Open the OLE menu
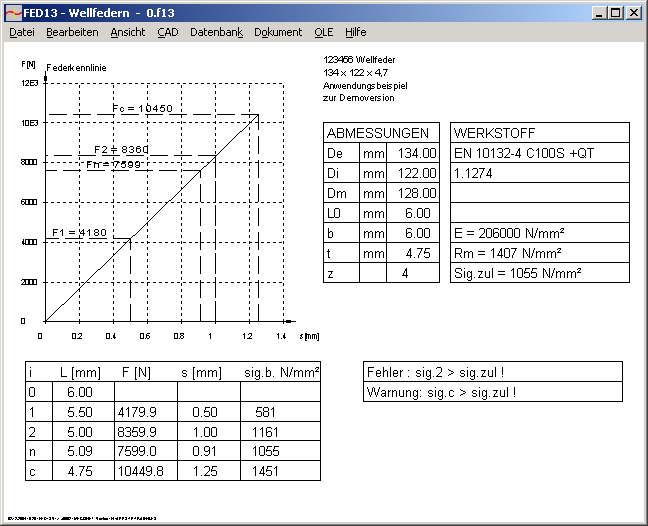648x526 pixels. (x=323, y=32)
